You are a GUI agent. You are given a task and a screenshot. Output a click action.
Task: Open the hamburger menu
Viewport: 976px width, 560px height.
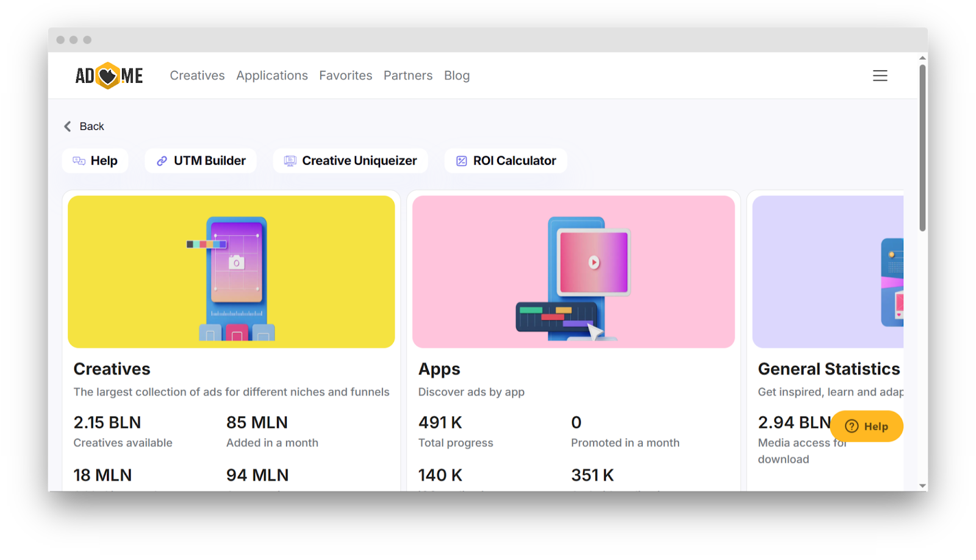pyautogui.click(x=880, y=75)
